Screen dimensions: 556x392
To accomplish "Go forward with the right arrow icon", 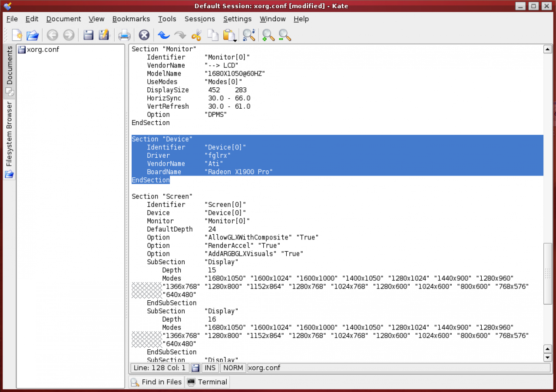I will [x=69, y=35].
